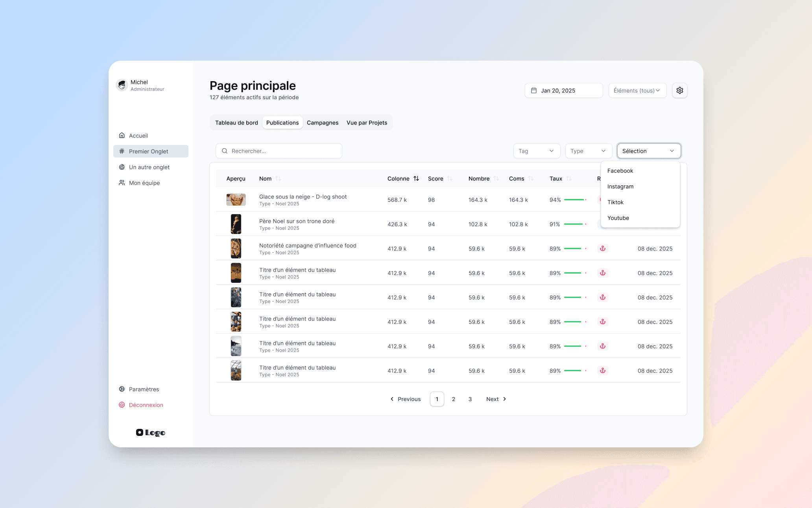The width and height of the screenshot is (812, 508).
Task: Toggle sort on the Nom column
Action: tap(278, 178)
